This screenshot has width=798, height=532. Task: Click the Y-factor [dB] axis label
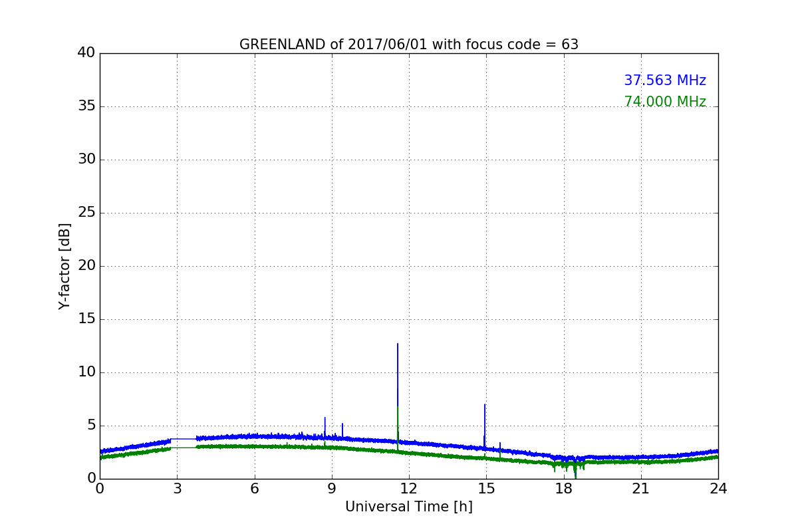[65, 266]
